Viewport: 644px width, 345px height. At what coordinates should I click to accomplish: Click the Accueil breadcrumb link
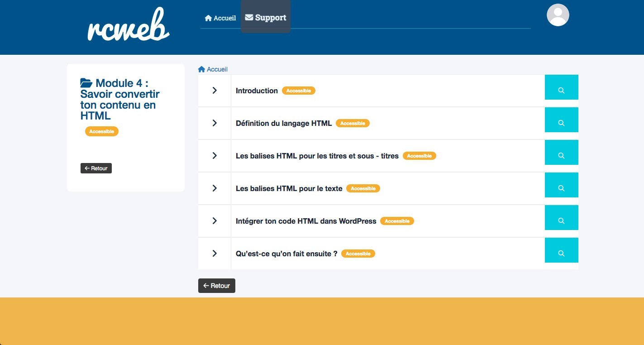coord(213,69)
